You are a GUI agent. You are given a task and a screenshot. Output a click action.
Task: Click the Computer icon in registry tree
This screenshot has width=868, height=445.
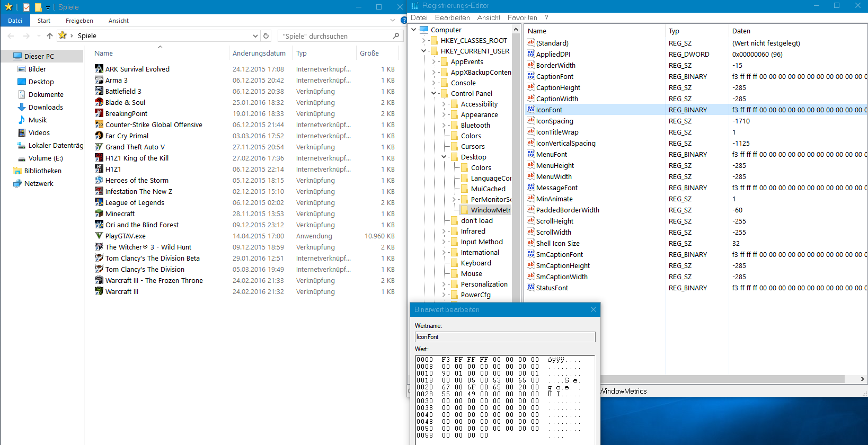coord(424,30)
